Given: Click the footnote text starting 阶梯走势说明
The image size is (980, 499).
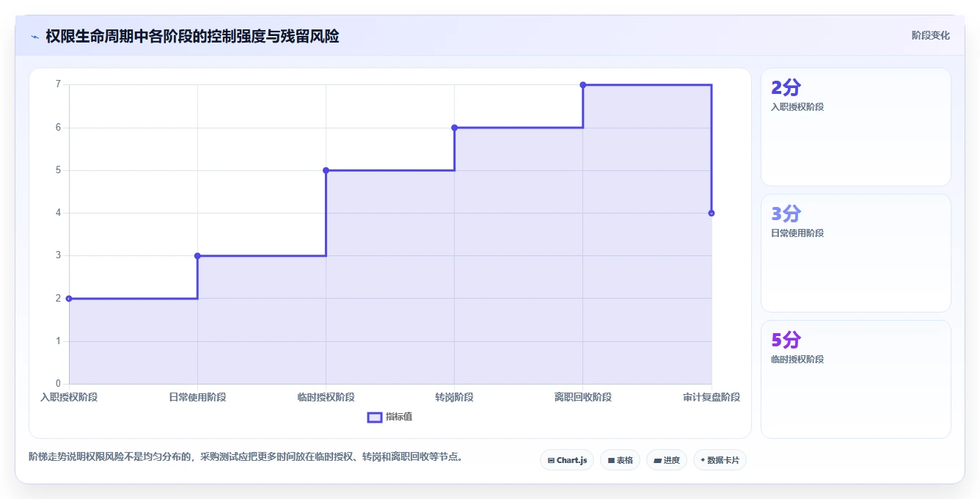Looking at the screenshot, I should (x=245, y=456).
